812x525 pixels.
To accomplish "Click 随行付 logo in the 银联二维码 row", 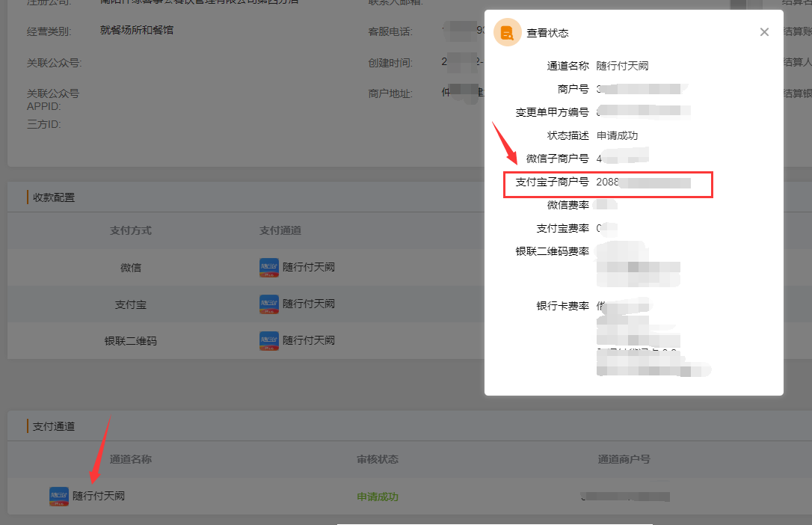I will (269, 341).
